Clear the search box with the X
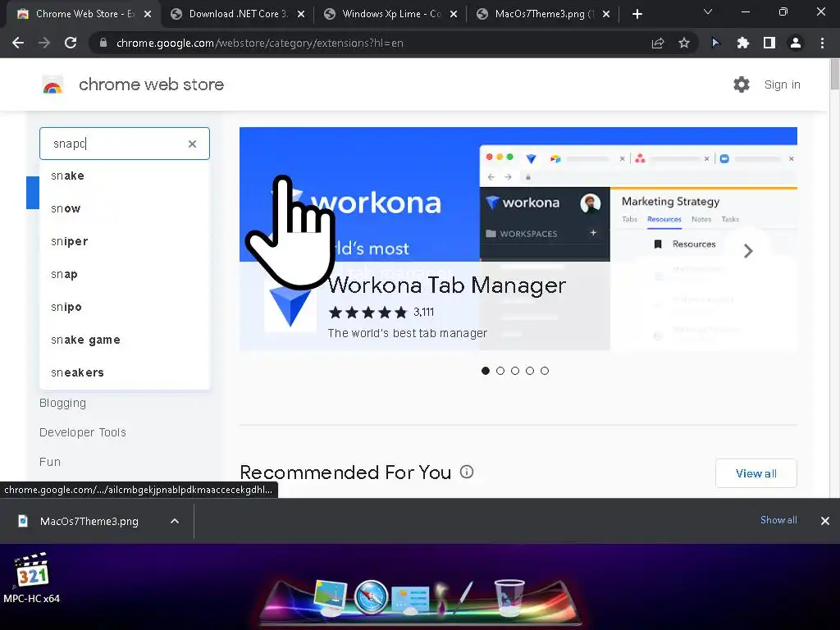The image size is (840, 630). [x=192, y=144]
